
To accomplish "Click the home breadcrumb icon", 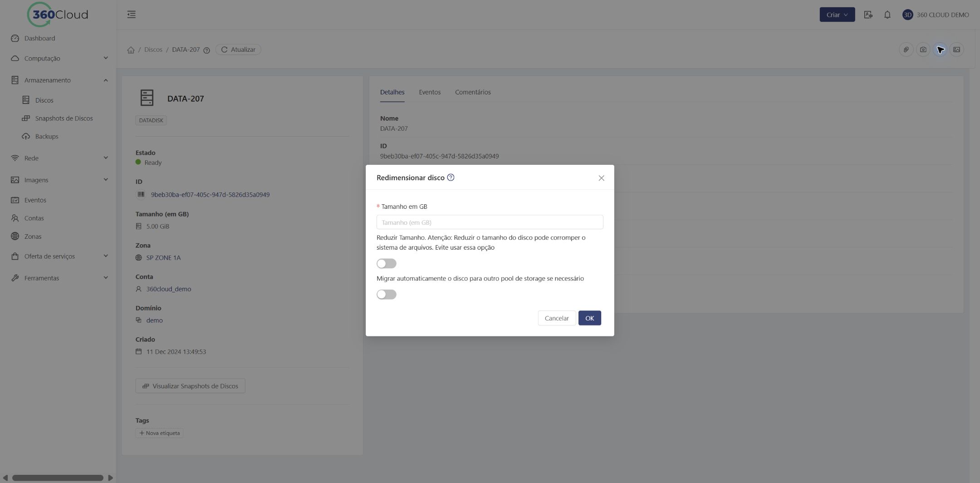I will [x=131, y=50].
